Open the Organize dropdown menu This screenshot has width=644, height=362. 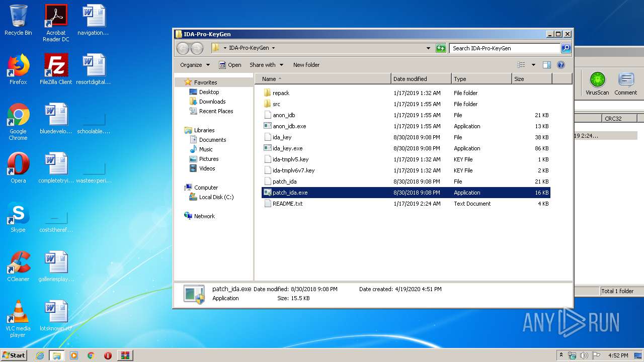(x=195, y=65)
